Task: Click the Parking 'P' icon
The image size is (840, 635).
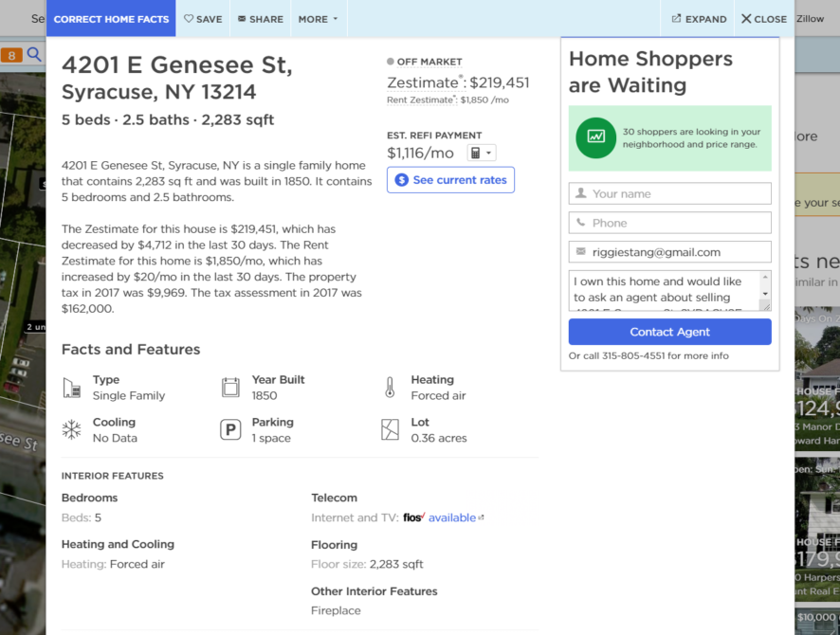Action: (230, 429)
